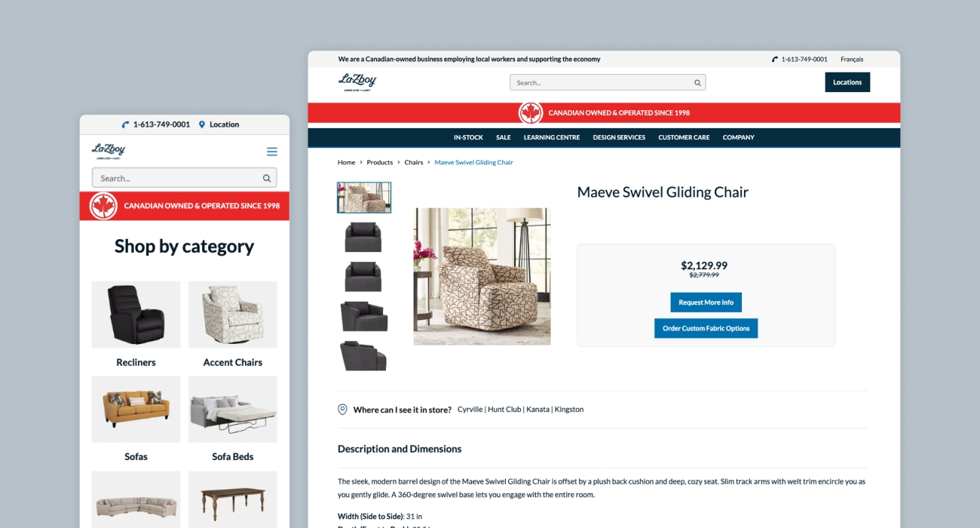This screenshot has width=980, height=528.
Task: Click the store location pin icon
Action: (342, 410)
